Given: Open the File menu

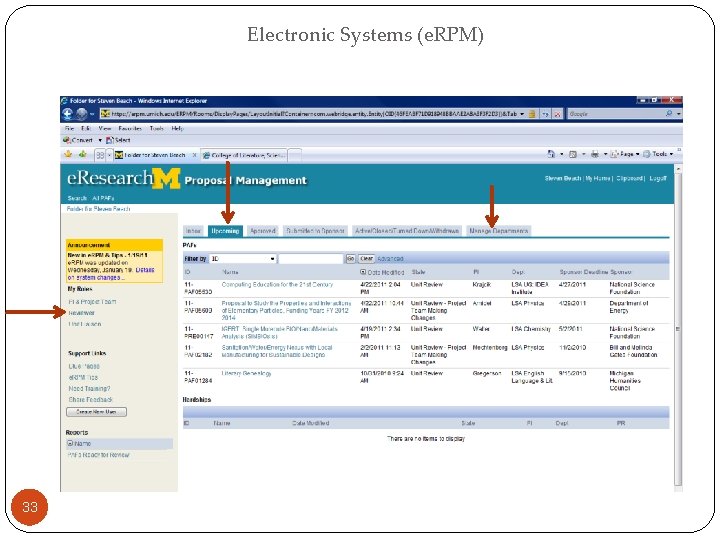Looking at the screenshot, I should pos(69,129).
